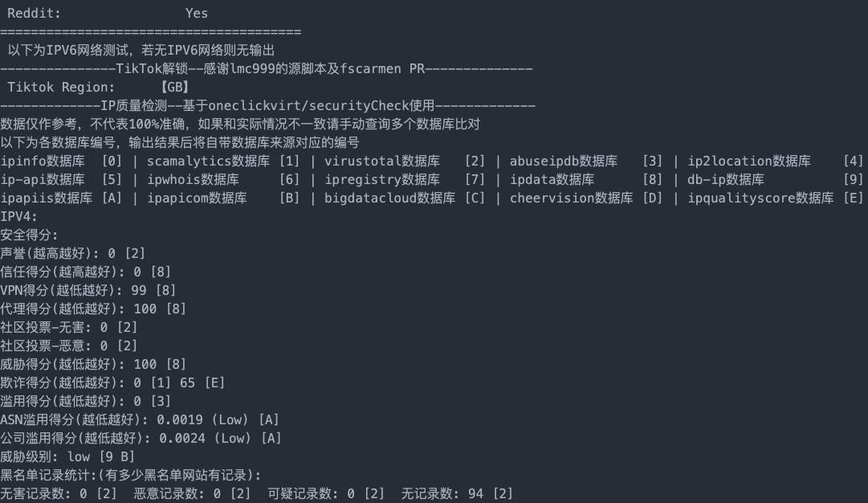
Task: Click virustotal数据库 entry labeled [2]
Action: point(405,162)
